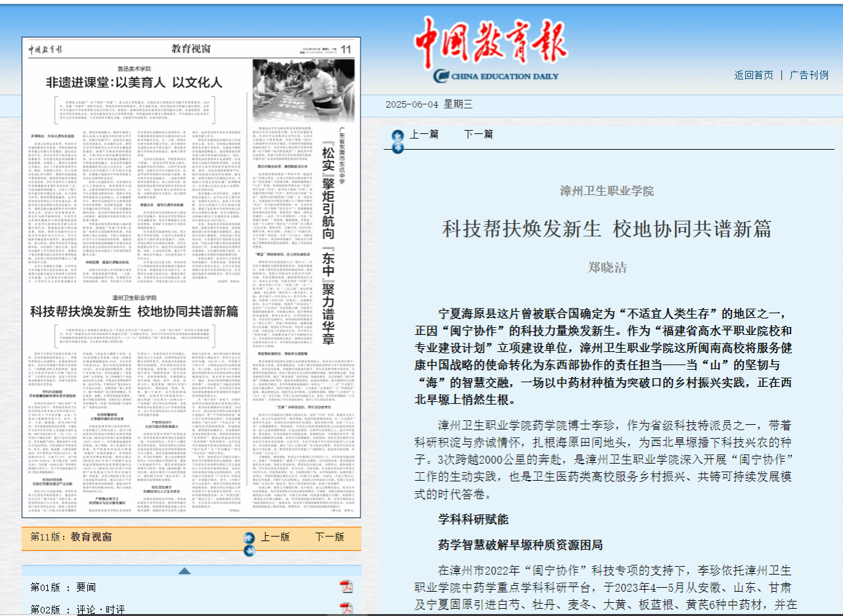This screenshot has width=843, height=616.
Task: Click the China Education Daily logo
Action: tap(490, 51)
